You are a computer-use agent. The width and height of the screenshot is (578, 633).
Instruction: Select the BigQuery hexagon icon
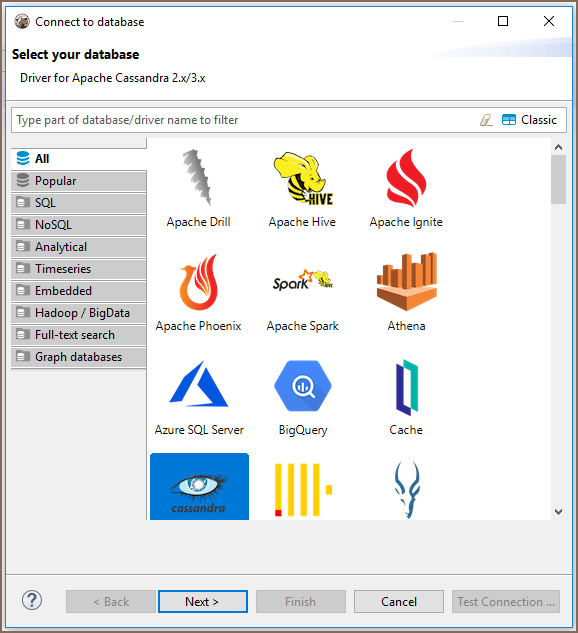click(x=303, y=386)
